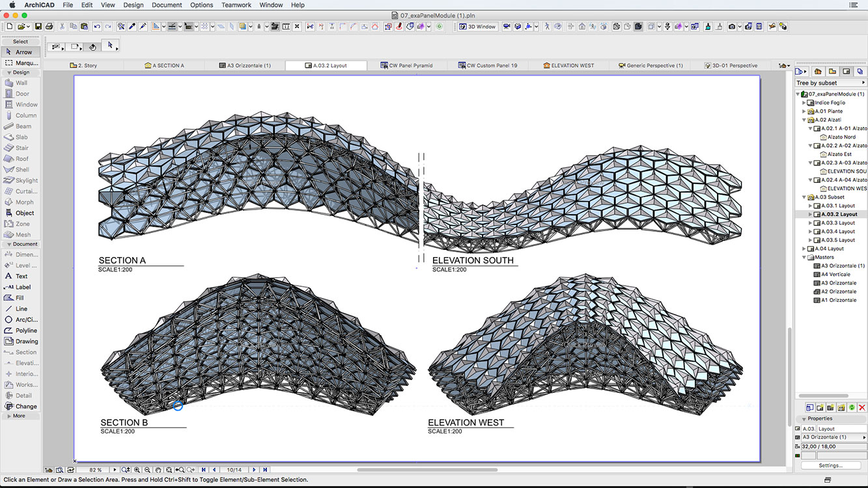Click the Print icon in the toolbar

click(49, 27)
